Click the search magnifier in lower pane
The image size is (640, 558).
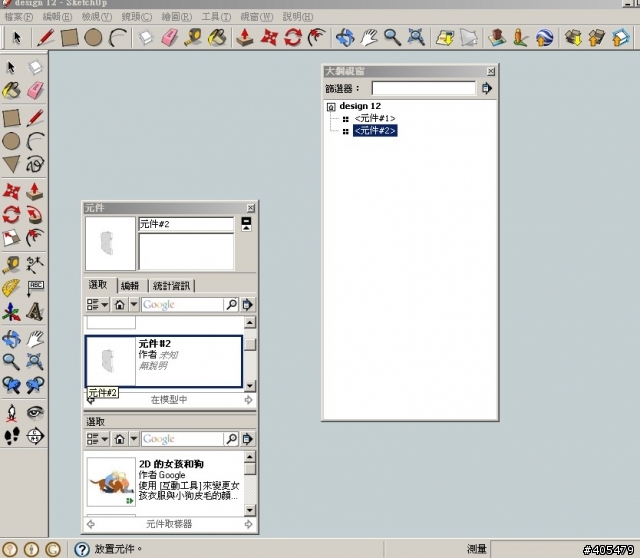tap(231, 439)
